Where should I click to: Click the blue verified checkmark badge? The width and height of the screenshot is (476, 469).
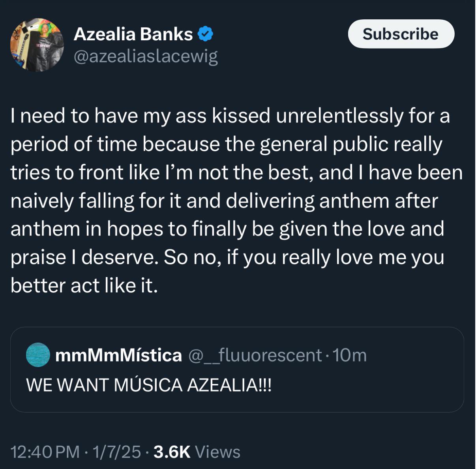(x=205, y=34)
